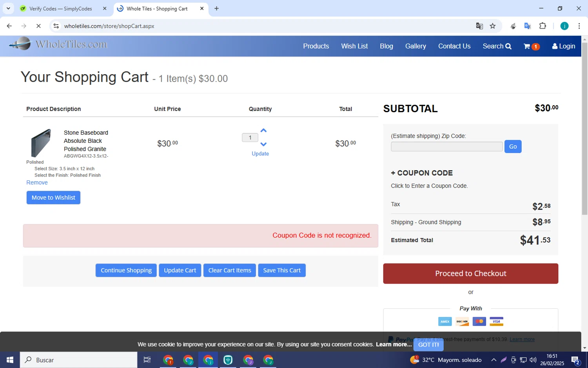Image resolution: width=588 pixels, height=368 pixels.
Task: Increase quantity with the up chevron
Action: tap(263, 130)
